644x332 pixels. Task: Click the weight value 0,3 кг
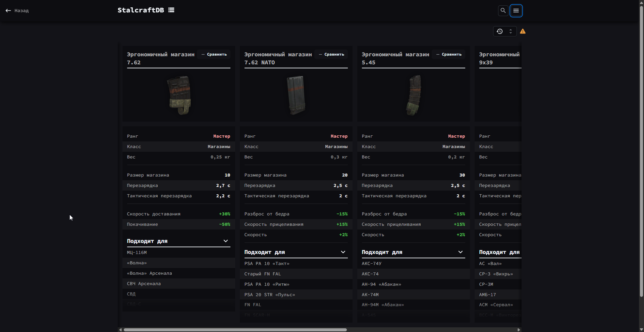(x=339, y=157)
